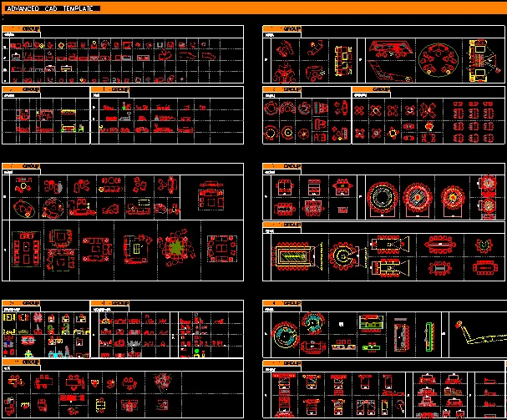Select the yellow office workstation layout block
Screen dimensions: 507x420
[x=343, y=60]
